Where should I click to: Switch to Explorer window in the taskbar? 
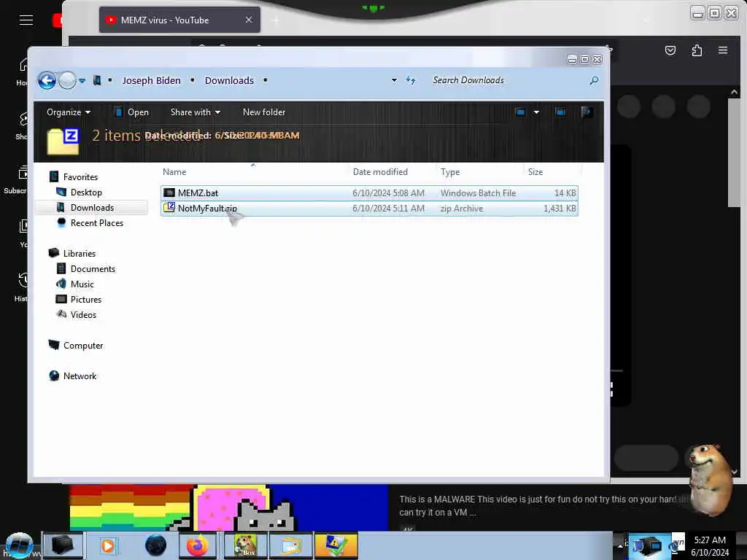[x=292, y=545]
